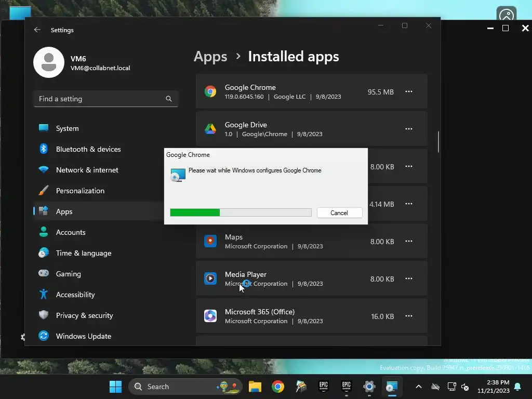
Task: Click the network display tray icon
Action: click(x=451, y=387)
